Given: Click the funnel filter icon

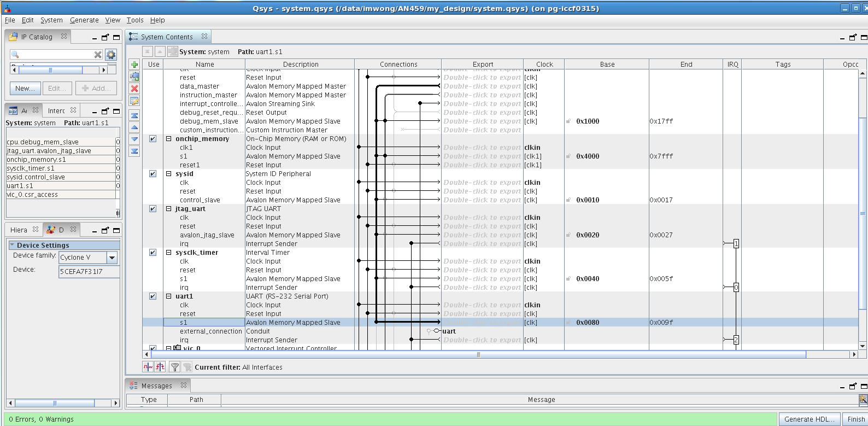Looking at the screenshot, I should 174,367.
